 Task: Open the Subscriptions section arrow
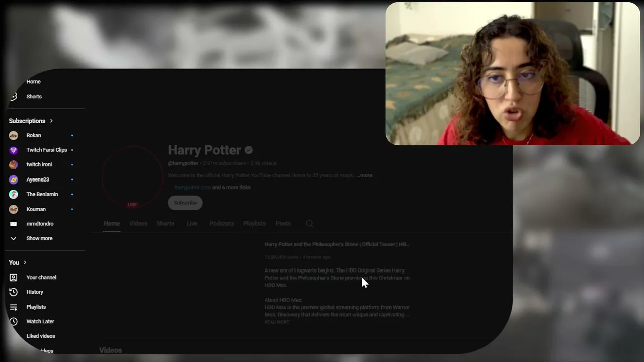click(51, 121)
